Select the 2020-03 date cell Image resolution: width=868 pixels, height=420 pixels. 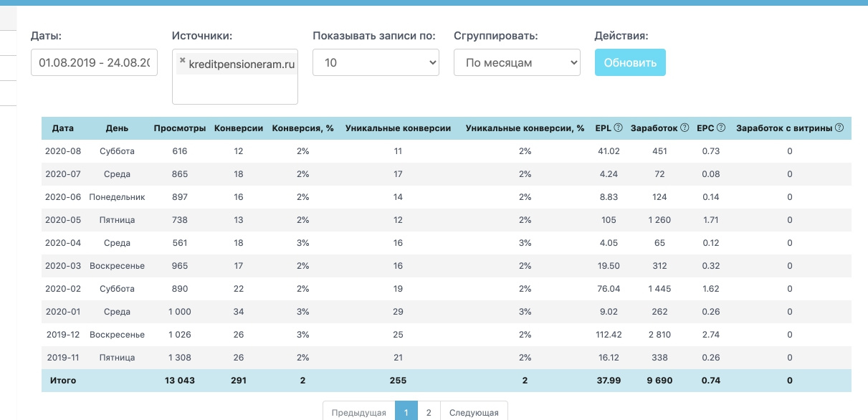coord(63,266)
